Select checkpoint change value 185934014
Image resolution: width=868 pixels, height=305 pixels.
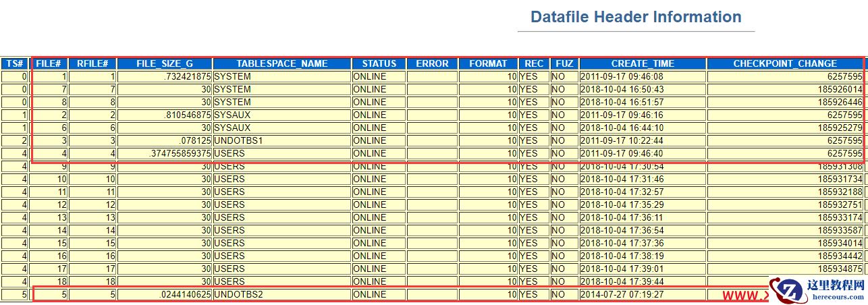(x=840, y=243)
